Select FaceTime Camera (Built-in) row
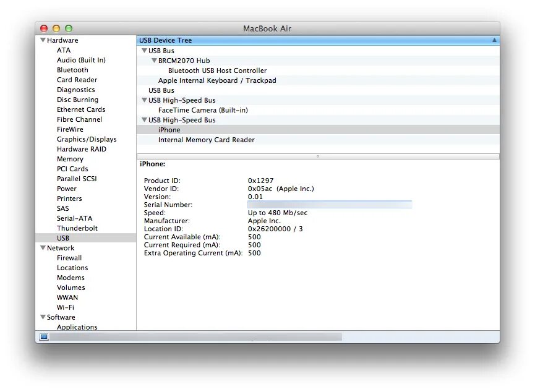Screen dimensions: 535x392 318,110
